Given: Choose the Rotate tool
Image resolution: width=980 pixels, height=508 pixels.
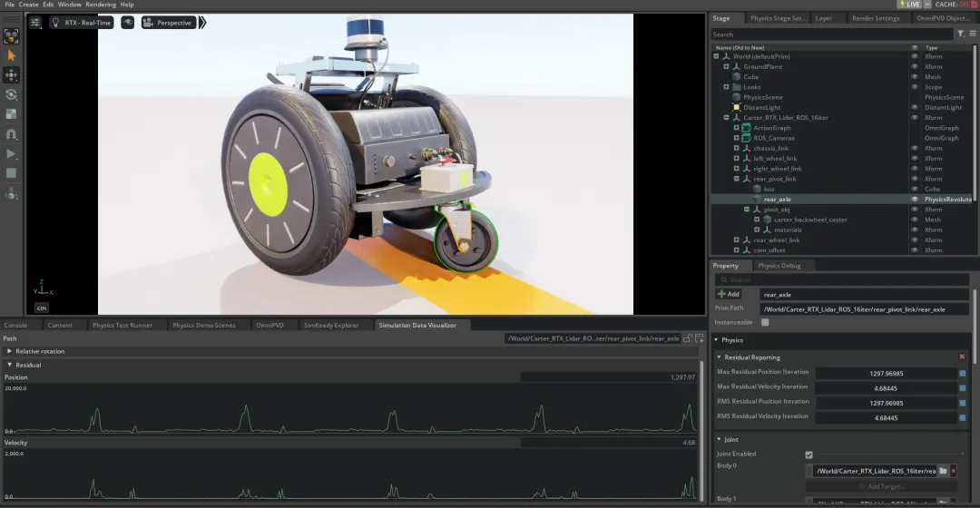Looking at the screenshot, I should [11, 95].
